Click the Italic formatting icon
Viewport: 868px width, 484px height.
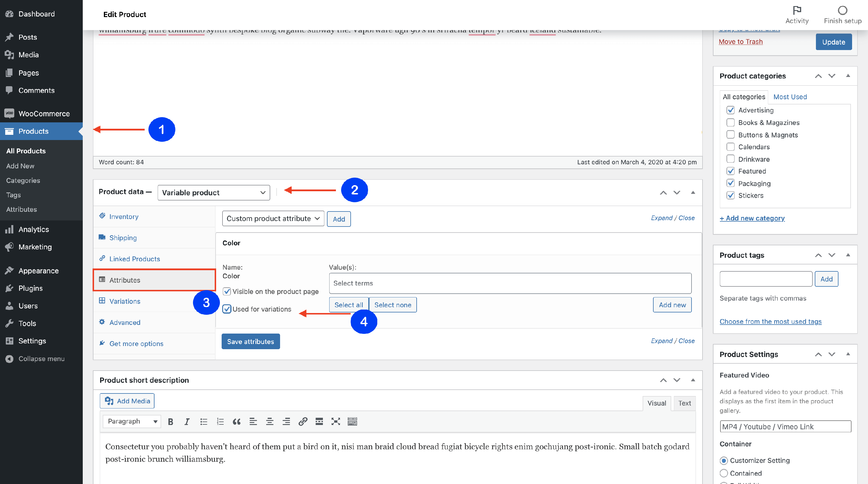[x=187, y=421]
